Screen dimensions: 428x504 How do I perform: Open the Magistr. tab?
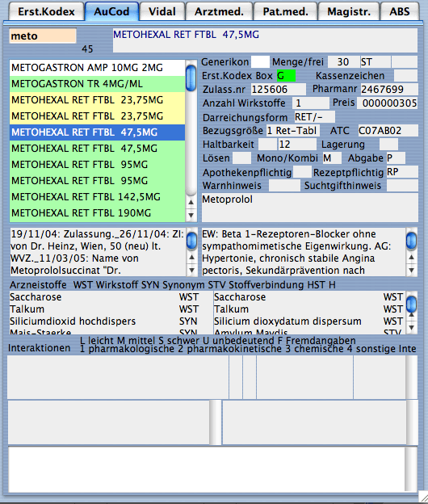[x=349, y=11]
